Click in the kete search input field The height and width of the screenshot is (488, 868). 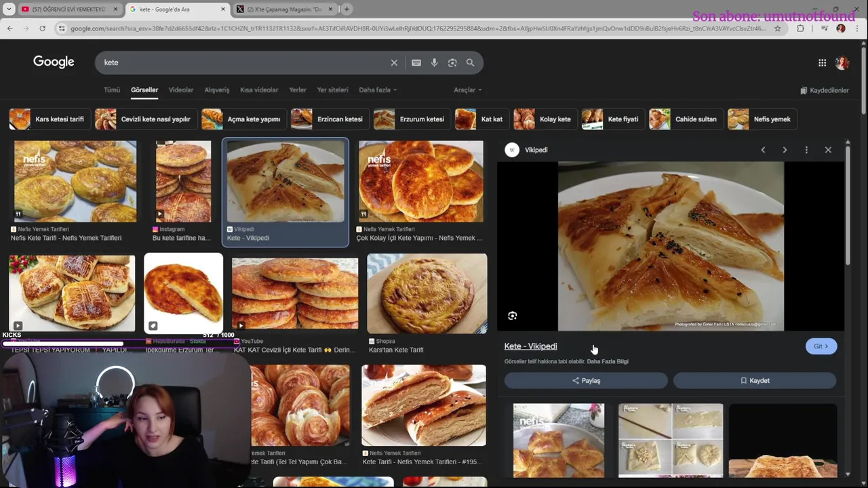click(x=244, y=62)
